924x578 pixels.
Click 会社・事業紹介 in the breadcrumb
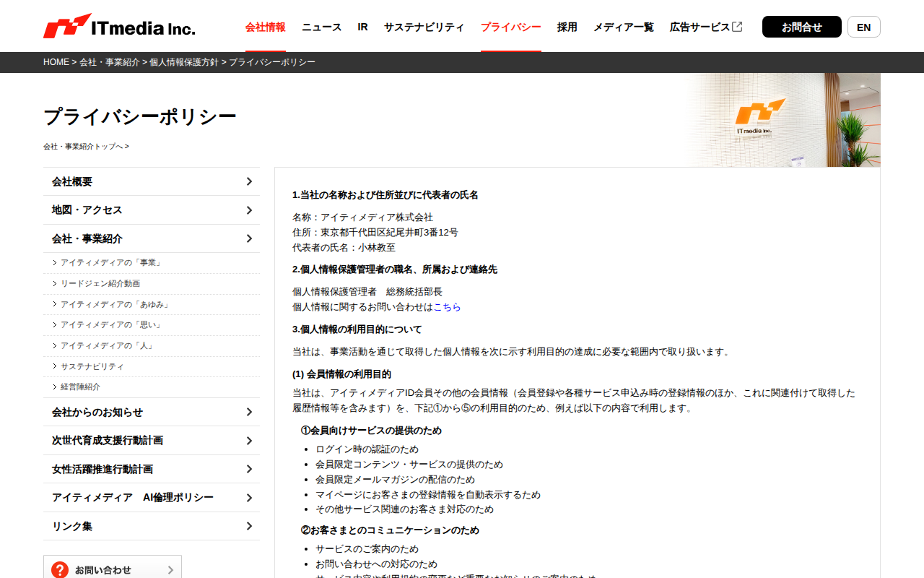click(110, 62)
